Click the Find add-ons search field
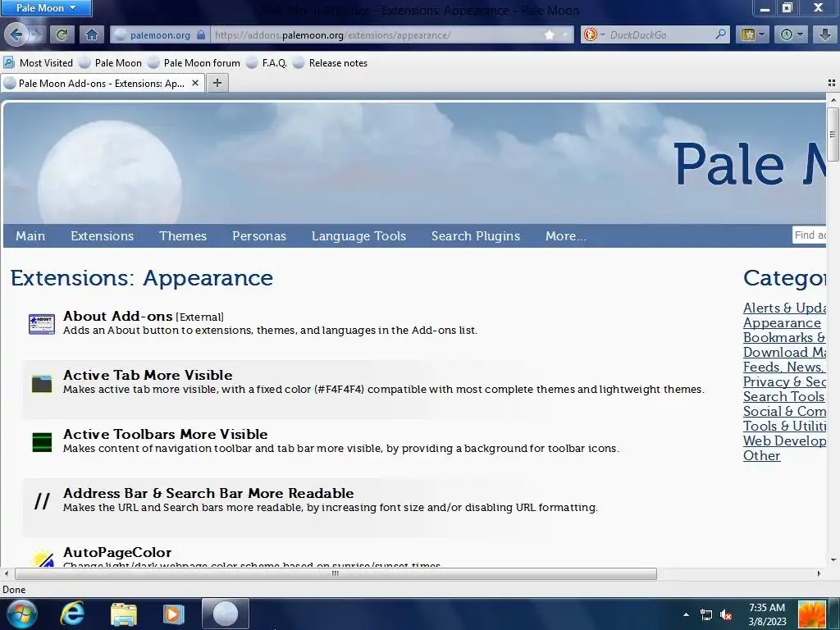The image size is (840, 630). coord(810,235)
